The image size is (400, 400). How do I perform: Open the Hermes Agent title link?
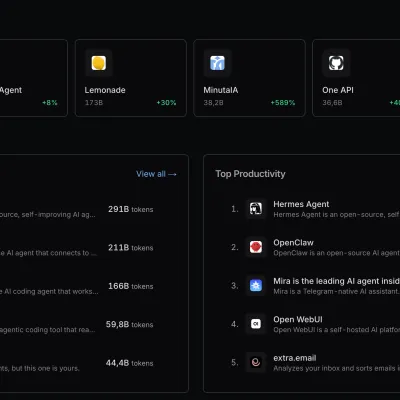click(301, 204)
